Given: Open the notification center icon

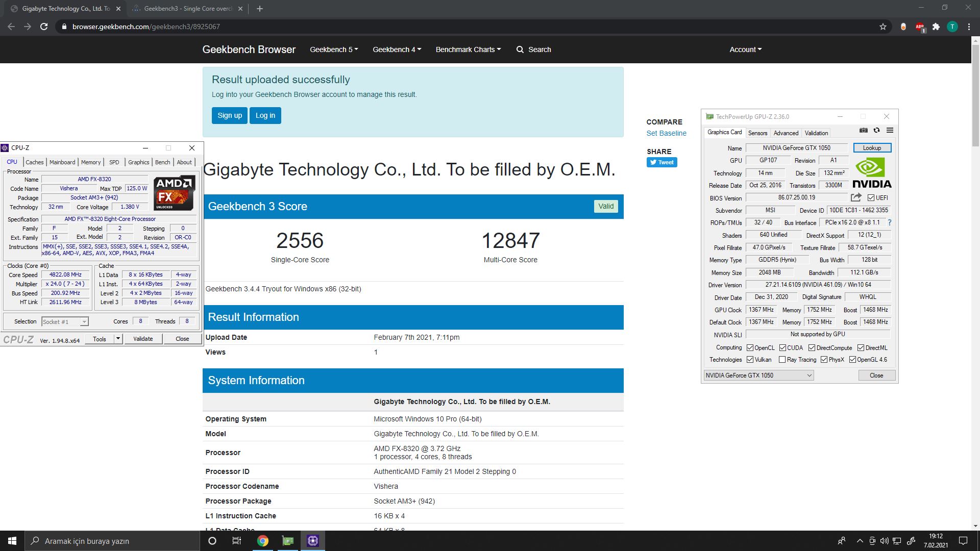Looking at the screenshot, I should 963,541.
